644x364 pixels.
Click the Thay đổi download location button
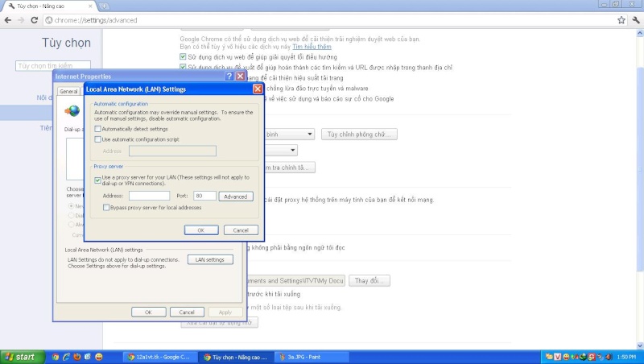pos(369,280)
